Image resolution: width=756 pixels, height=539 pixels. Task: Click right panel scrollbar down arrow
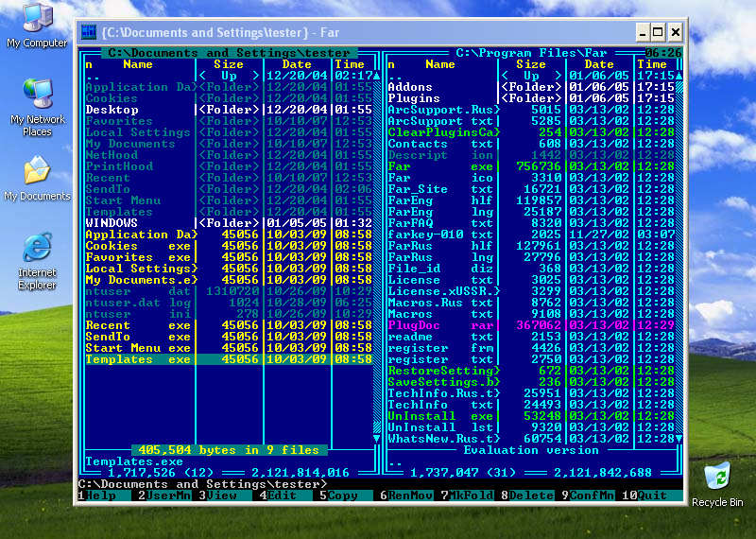[679, 439]
